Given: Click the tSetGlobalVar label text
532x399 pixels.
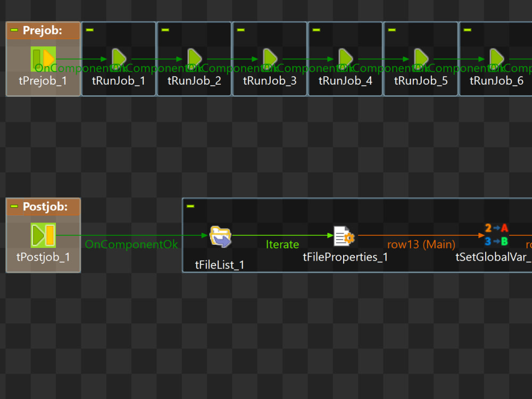Looking at the screenshot, I should tap(494, 257).
